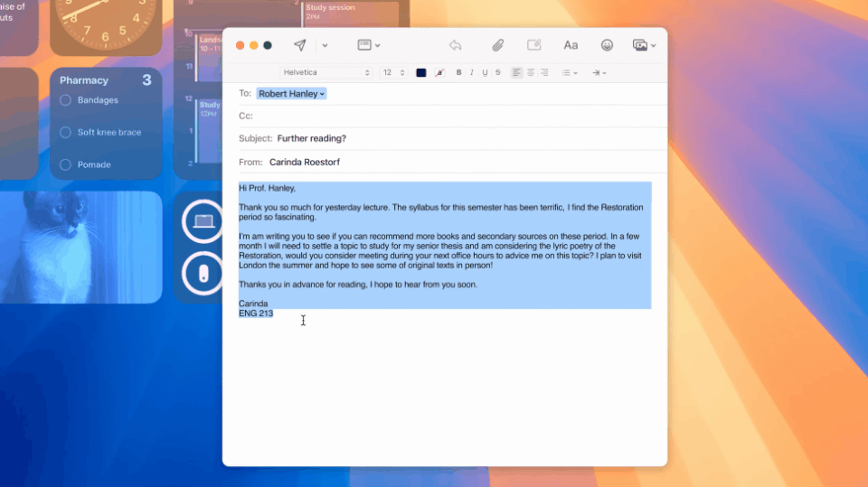Open the photo browser icon

click(644, 45)
